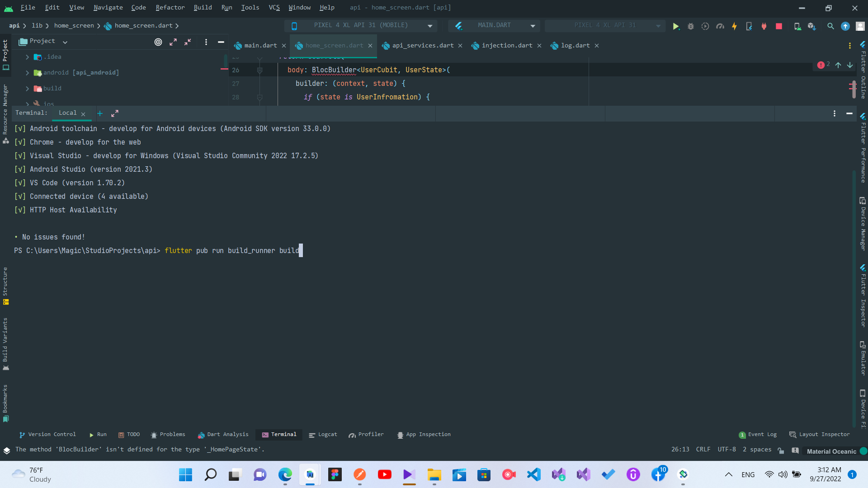The width and height of the screenshot is (868, 488).
Task: Toggle the Emulator sidebar panel
Action: 863,358
